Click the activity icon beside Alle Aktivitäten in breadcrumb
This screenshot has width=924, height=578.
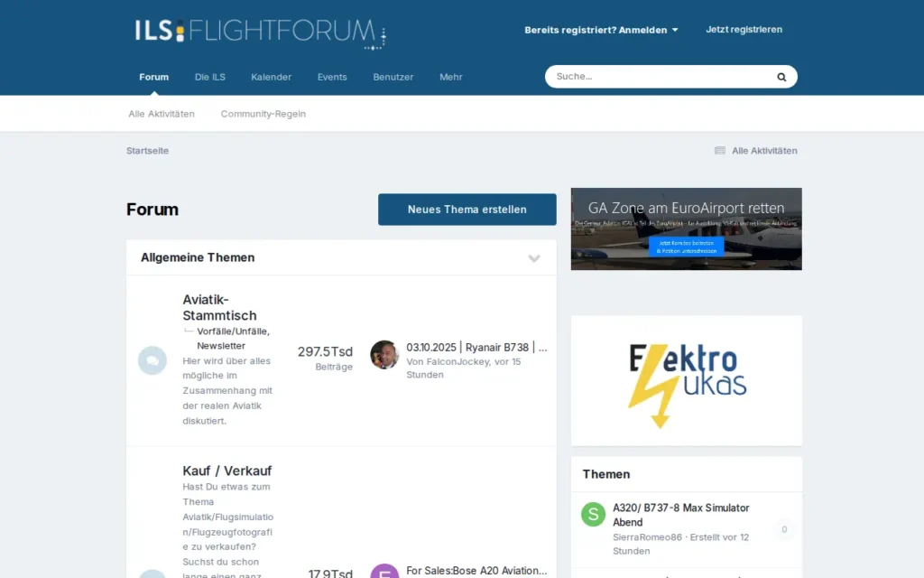tap(719, 151)
